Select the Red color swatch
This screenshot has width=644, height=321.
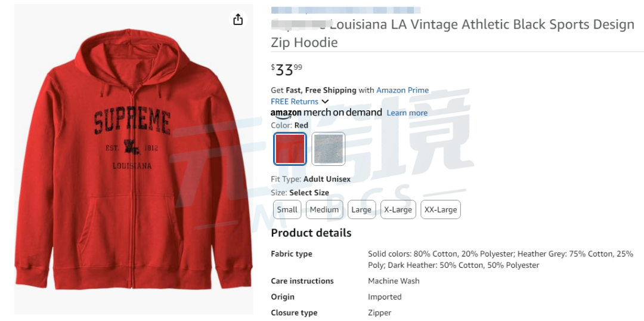click(290, 149)
